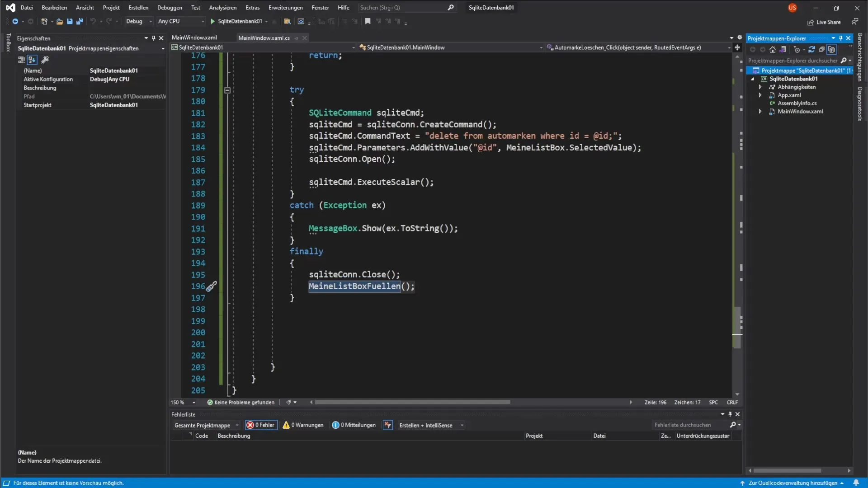The height and width of the screenshot is (488, 868).
Task: Click the new project icon in toolbar
Action: (44, 21)
